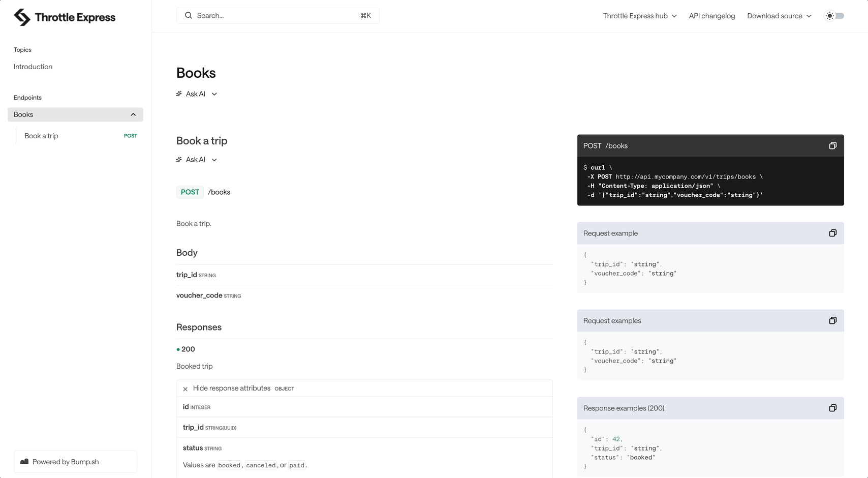Hide response attributes with the X control

tap(185, 389)
